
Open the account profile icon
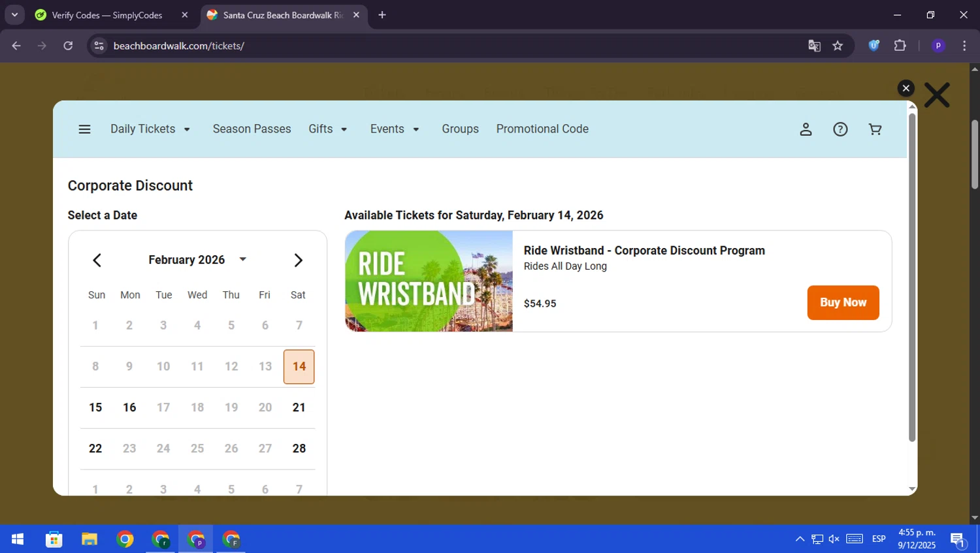point(806,129)
